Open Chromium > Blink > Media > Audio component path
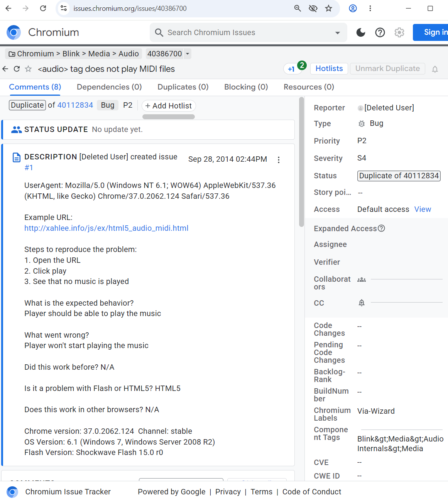 [x=74, y=54]
